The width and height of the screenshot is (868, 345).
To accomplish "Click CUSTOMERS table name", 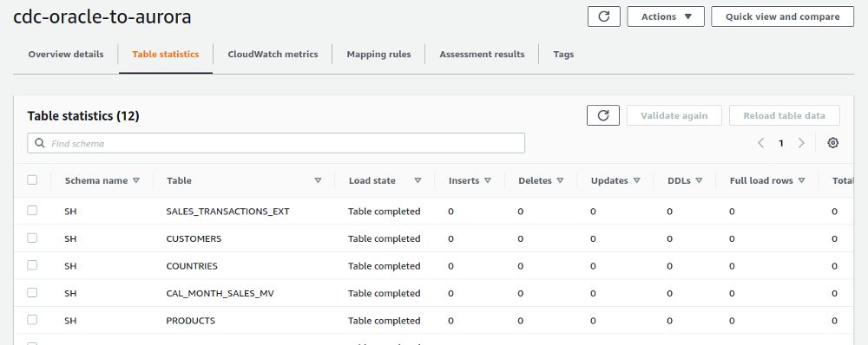I will 194,239.
